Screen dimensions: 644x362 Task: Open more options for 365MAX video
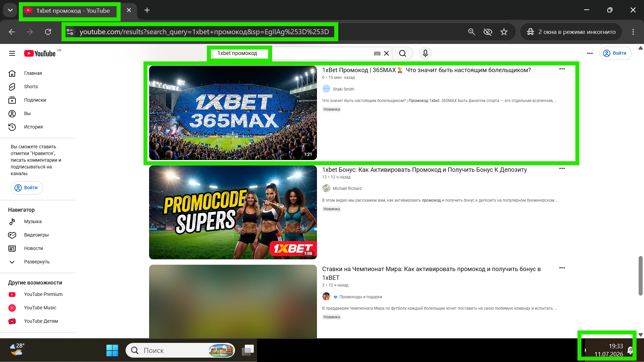pos(562,69)
